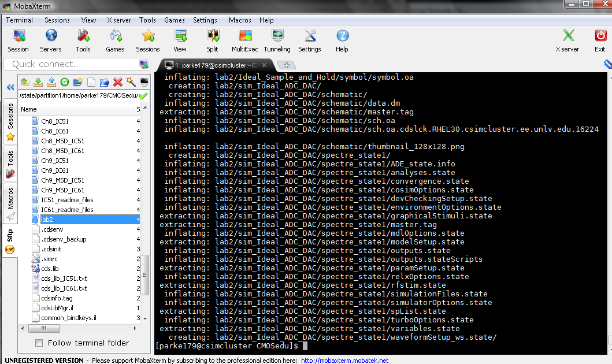The image size is (612, 364).
Task: Go to parent folder in SFTP browser
Action: coord(25,82)
